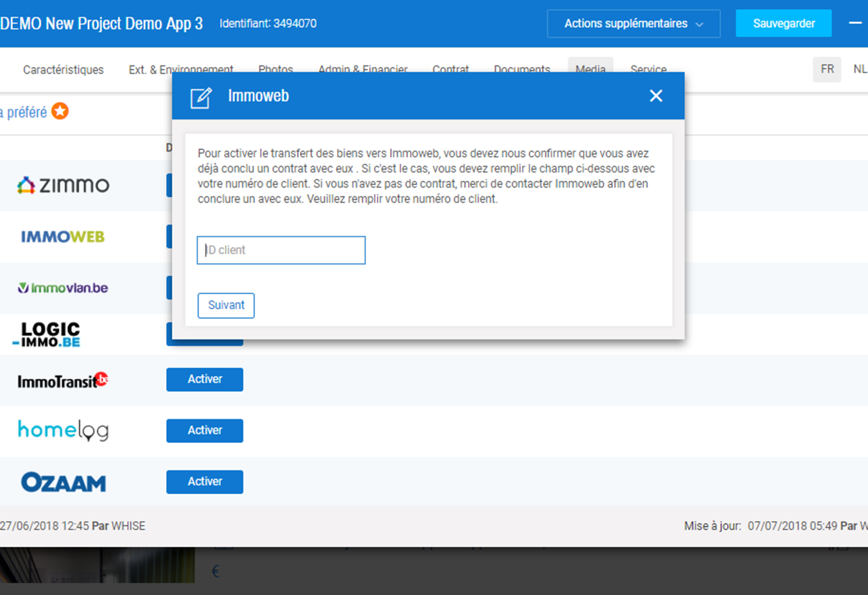Click the Suivant button
The height and width of the screenshot is (595, 868).
click(x=226, y=305)
